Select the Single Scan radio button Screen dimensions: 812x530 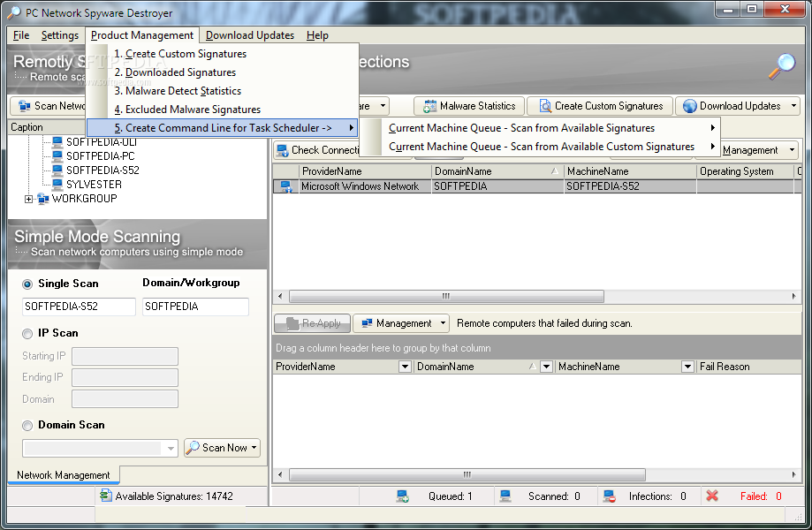(x=27, y=284)
